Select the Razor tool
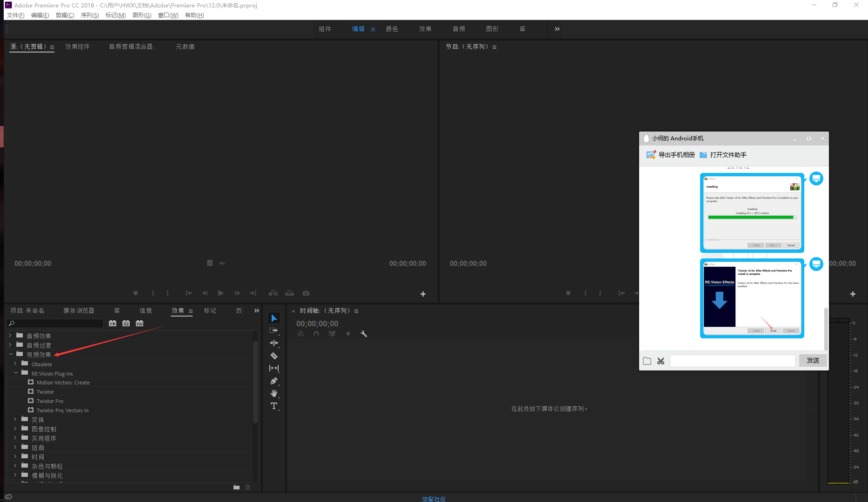 pos(274,356)
